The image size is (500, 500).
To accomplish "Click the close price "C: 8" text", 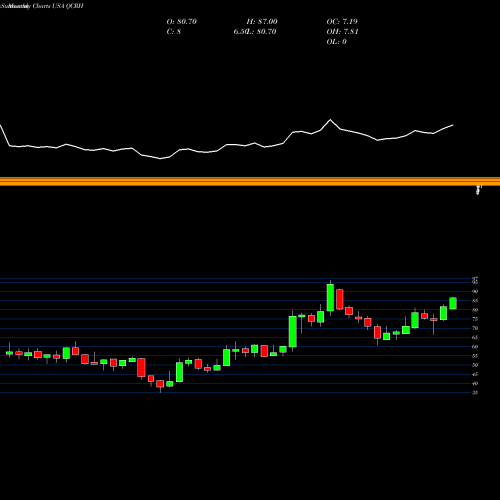I will point(174,32).
